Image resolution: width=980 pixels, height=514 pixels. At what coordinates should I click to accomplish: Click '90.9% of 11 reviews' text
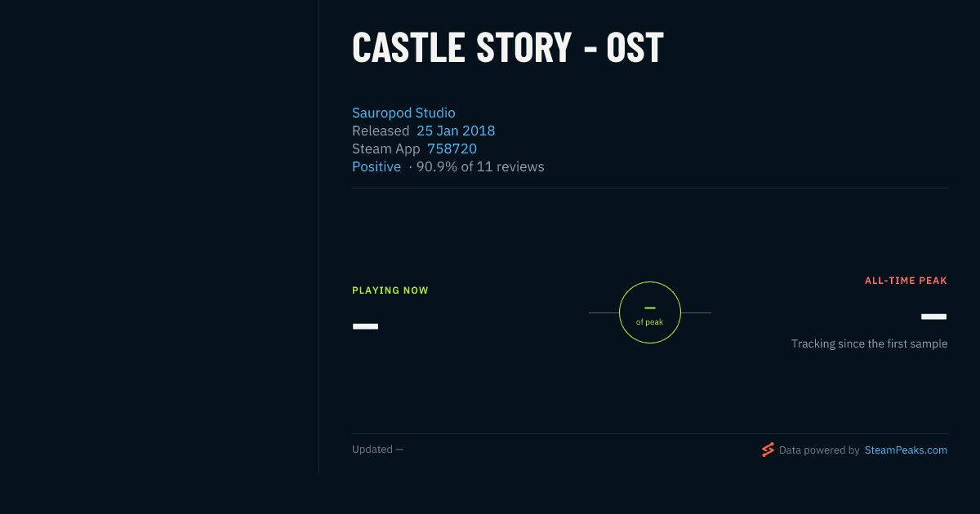pyautogui.click(x=480, y=166)
